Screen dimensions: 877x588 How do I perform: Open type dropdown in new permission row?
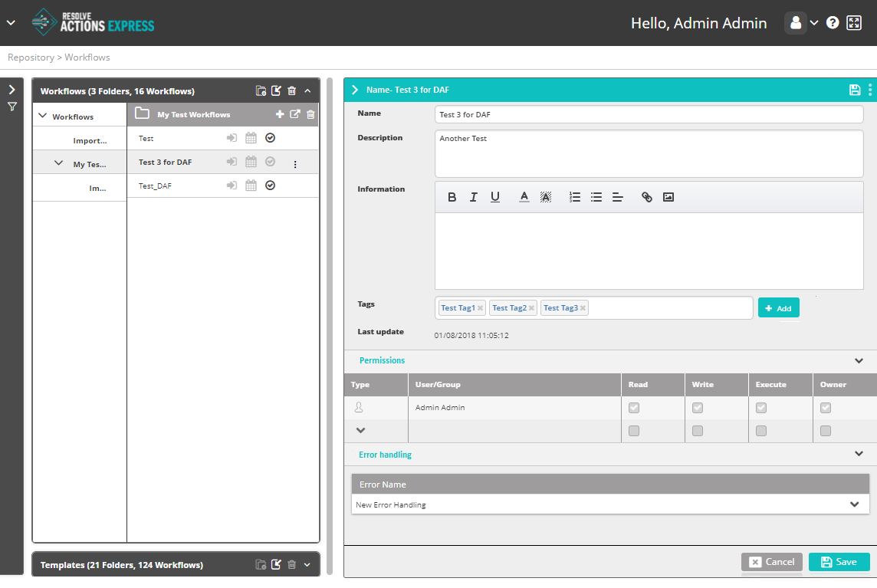tap(361, 430)
